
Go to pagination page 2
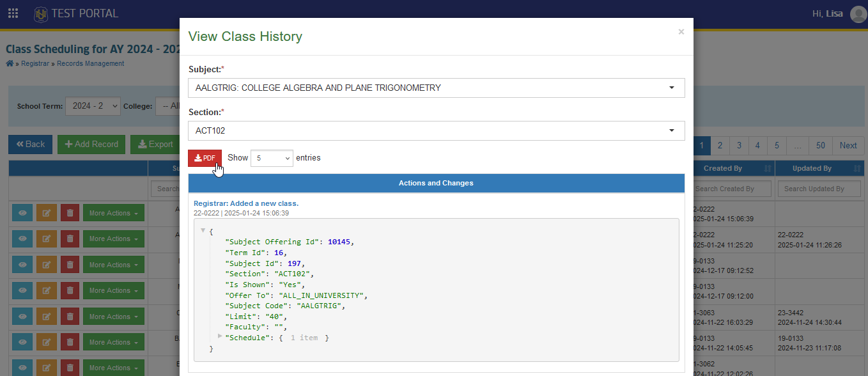tap(720, 145)
